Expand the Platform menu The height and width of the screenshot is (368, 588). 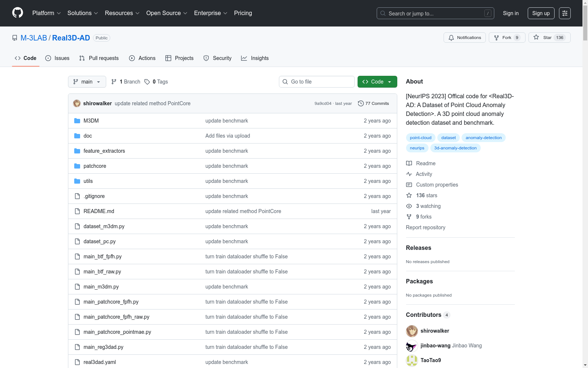(46, 13)
